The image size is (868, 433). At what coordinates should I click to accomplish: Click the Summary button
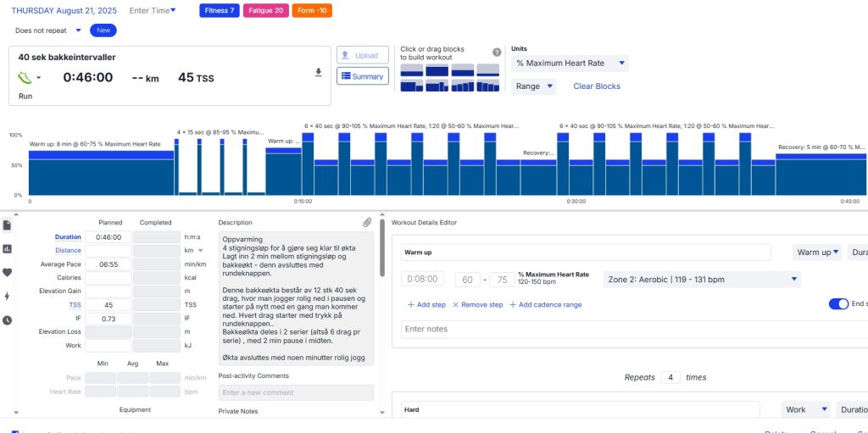(x=362, y=76)
